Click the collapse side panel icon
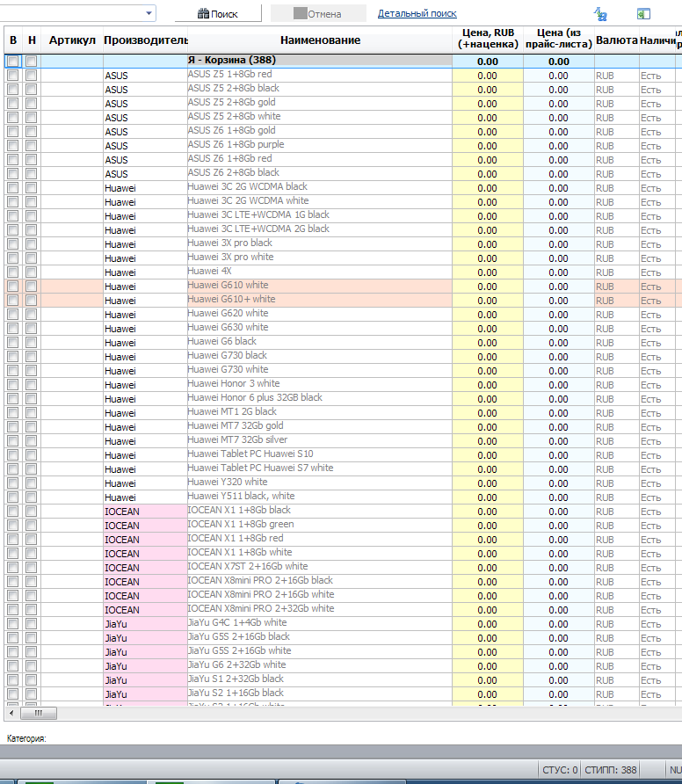682x784 pixels. (x=643, y=14)
